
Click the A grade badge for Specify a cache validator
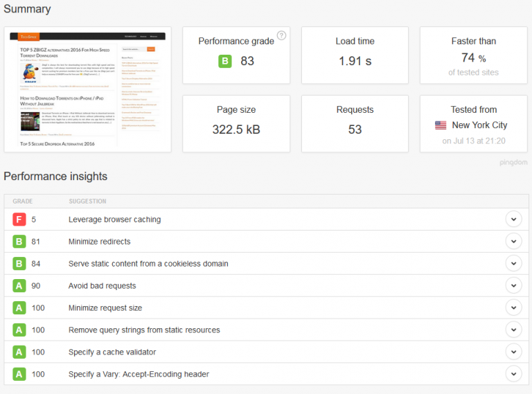19,352
